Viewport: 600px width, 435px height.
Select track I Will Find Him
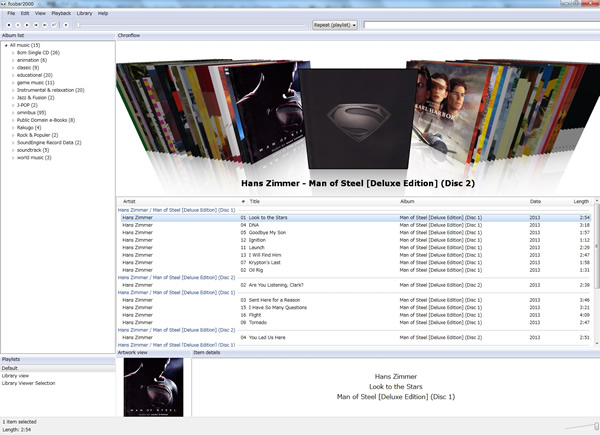tap(356, 255)
